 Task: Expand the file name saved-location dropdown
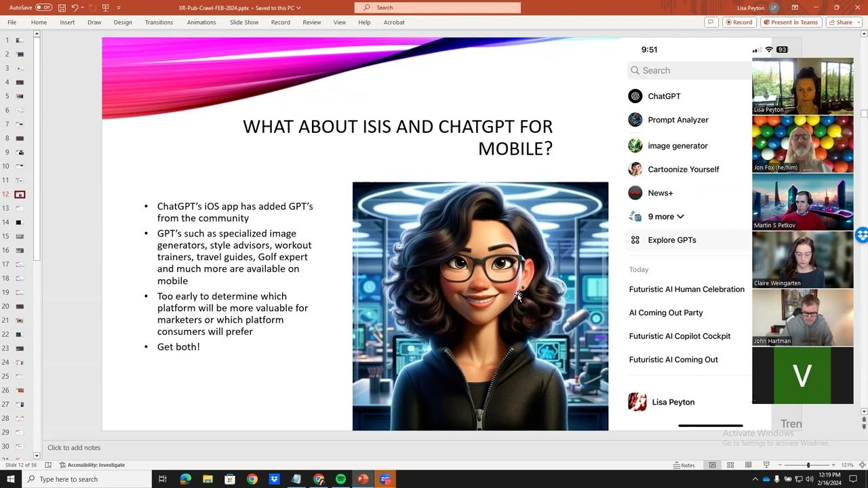(298, 8)
